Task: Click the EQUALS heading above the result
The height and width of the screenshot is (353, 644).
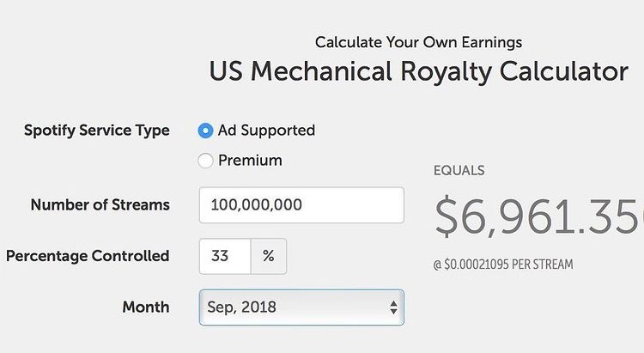Action: pos(459,170)
